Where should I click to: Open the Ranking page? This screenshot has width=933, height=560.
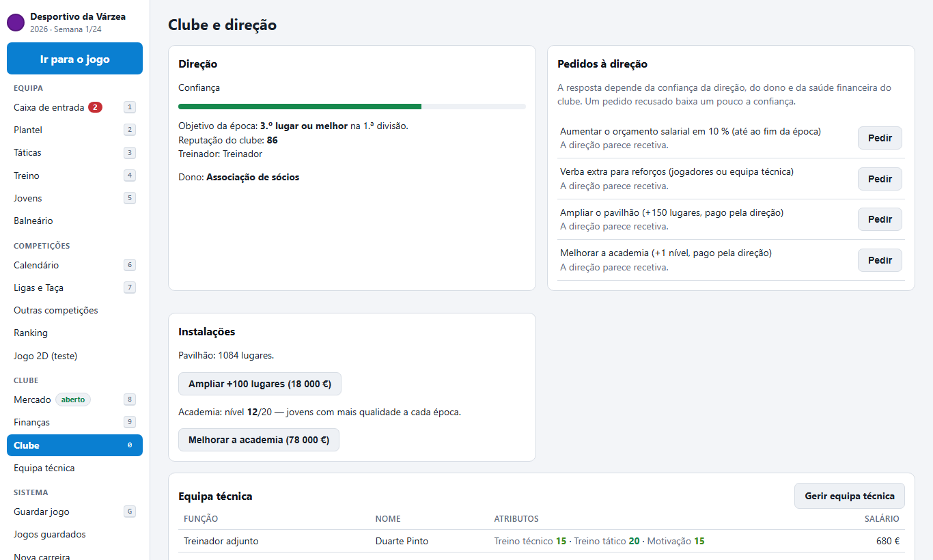[x=74, y=333]
